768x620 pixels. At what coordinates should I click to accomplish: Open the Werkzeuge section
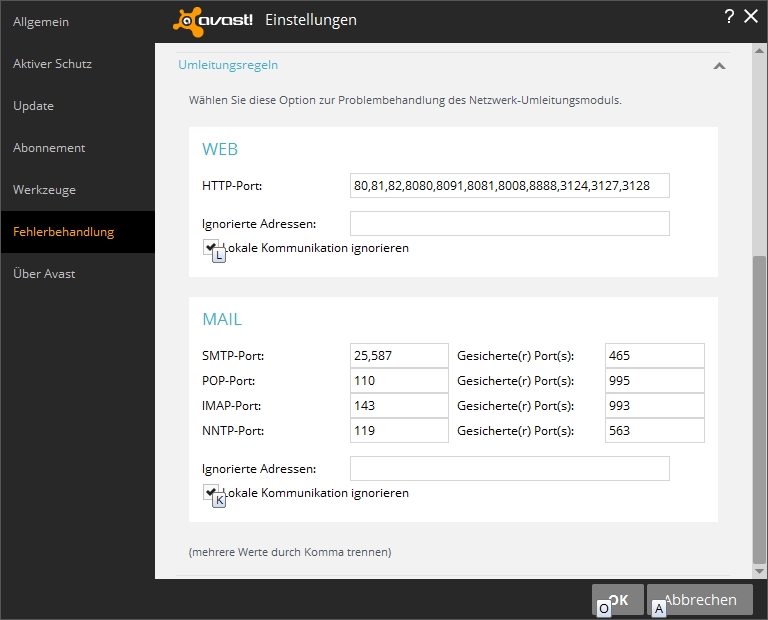point(44,189)
